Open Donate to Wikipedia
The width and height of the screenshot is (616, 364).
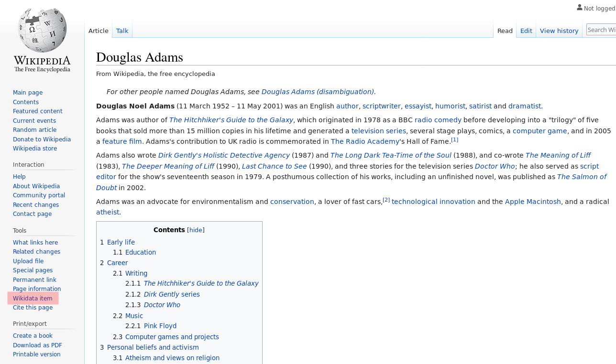coord(42,139)
